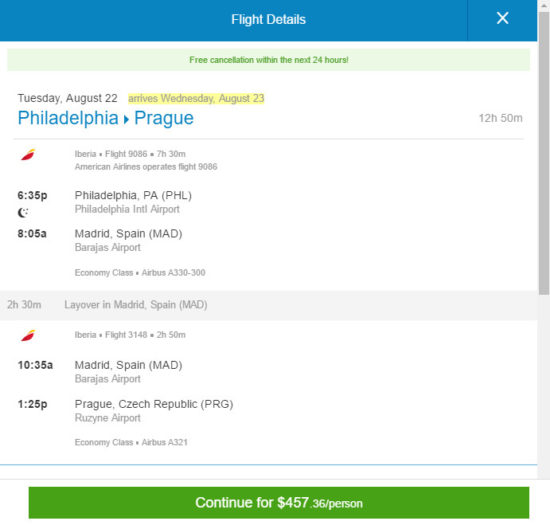Viewport: 550px width, 525px height.
Task: Click the Layover in Madrid row
Action: click(x=269, y=305)
